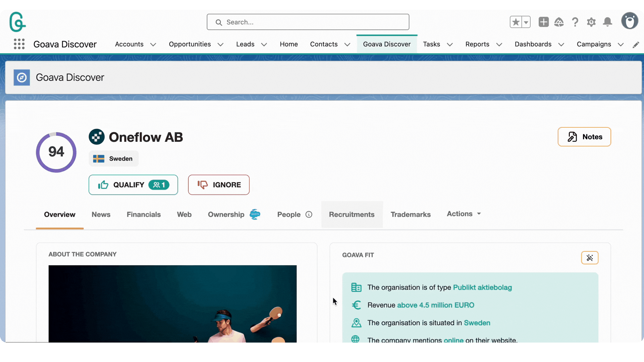Open the Ownership tab
This screenshot has width=644, height=362.
[x=226, y=215]
